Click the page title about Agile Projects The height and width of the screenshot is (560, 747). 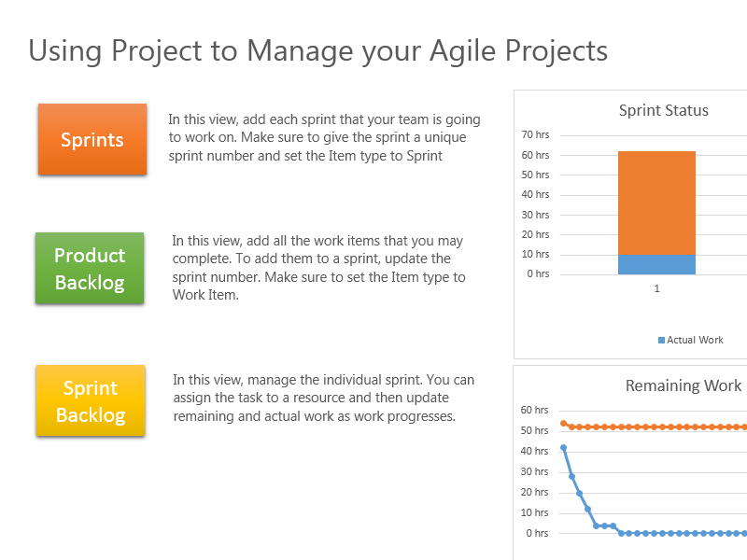pos(317,50)
